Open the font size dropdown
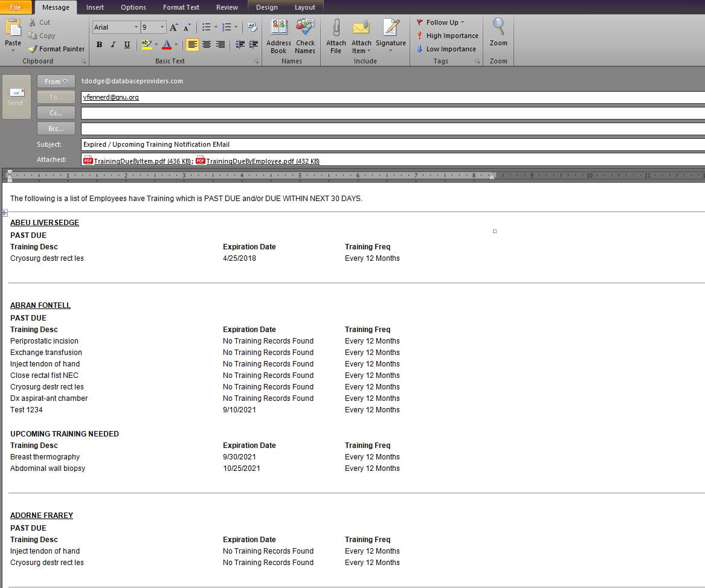 [x=163, y=27]
